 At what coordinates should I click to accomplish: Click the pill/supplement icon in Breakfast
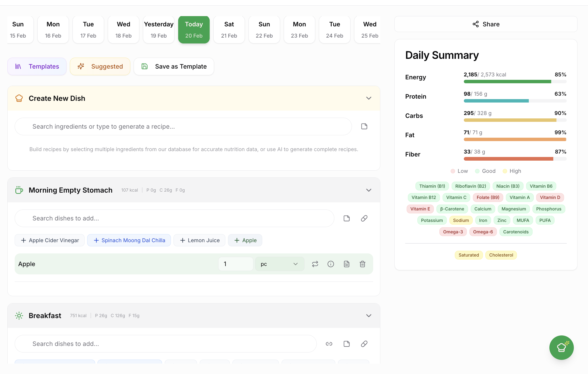[x=364, y=344]
